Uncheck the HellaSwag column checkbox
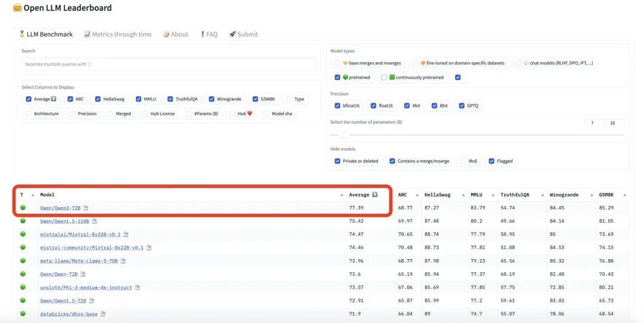Screen dimensions: 644x323 98,99
